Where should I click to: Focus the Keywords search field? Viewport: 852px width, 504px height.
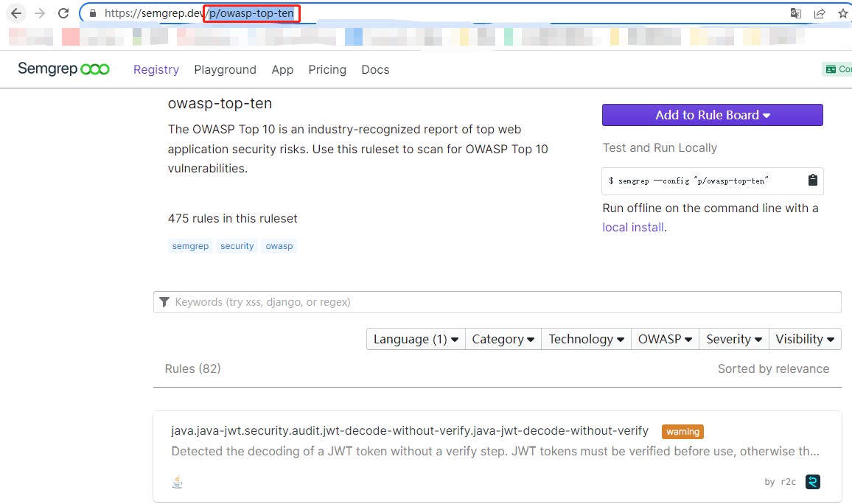tap(497, 302)
